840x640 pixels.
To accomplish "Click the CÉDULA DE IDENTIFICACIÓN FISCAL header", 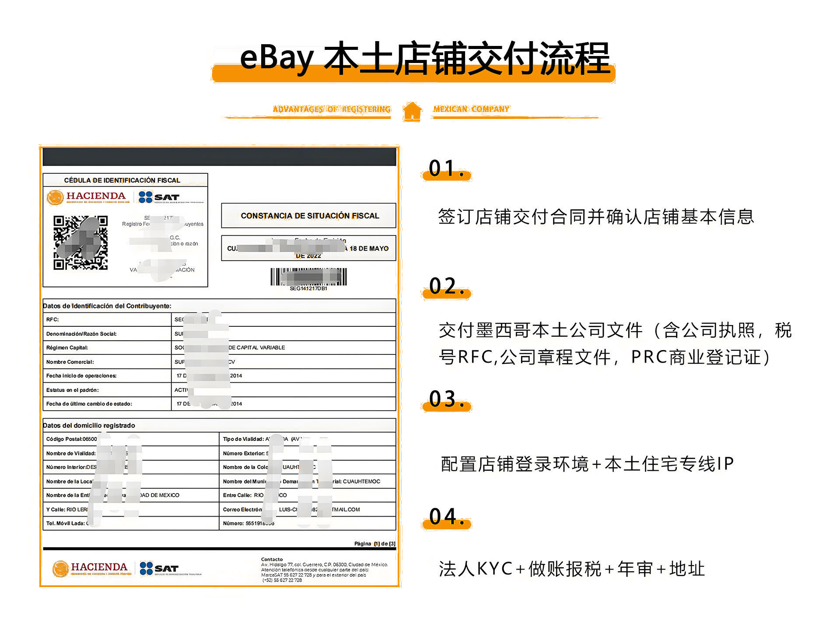I will [122, 180].
